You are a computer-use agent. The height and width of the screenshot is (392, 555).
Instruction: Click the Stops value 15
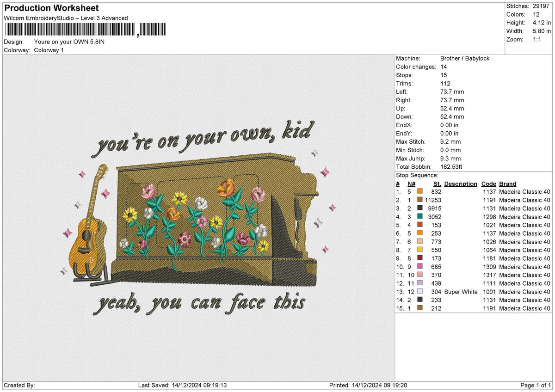coord(444,75)
